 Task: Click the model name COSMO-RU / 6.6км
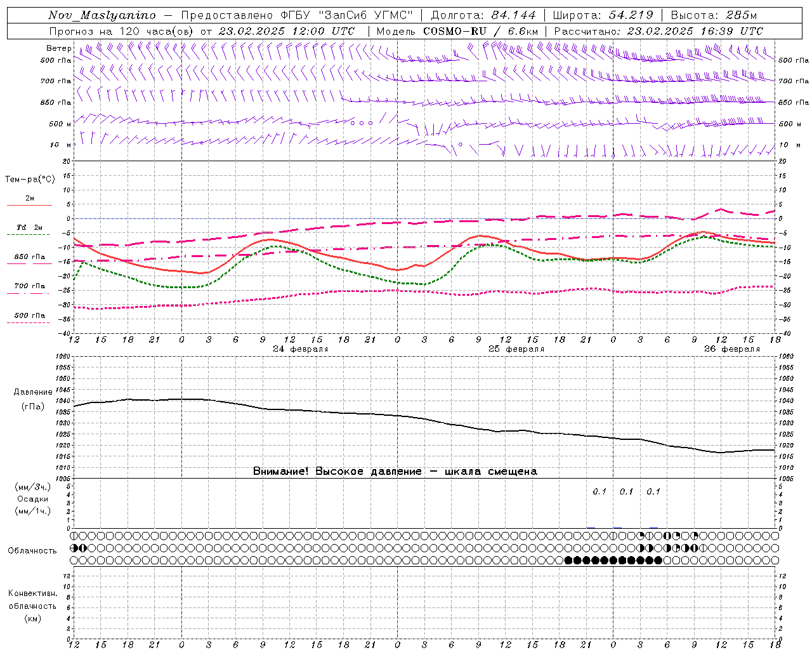(480, 31)
